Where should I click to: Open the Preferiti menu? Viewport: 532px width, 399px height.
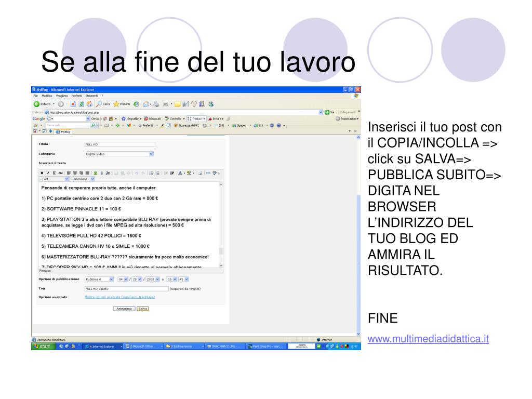coord(76,96)
